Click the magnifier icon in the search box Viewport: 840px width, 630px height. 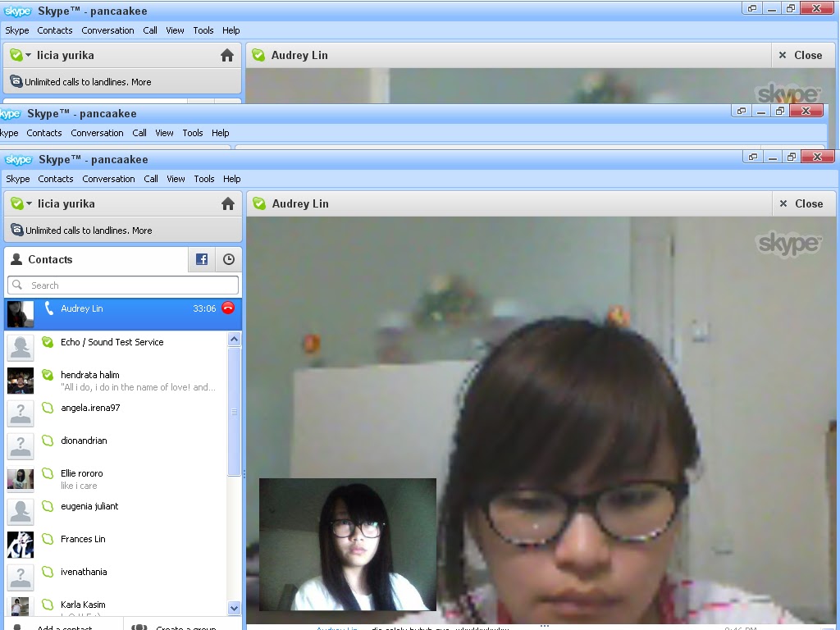click(x=17, y=285)
